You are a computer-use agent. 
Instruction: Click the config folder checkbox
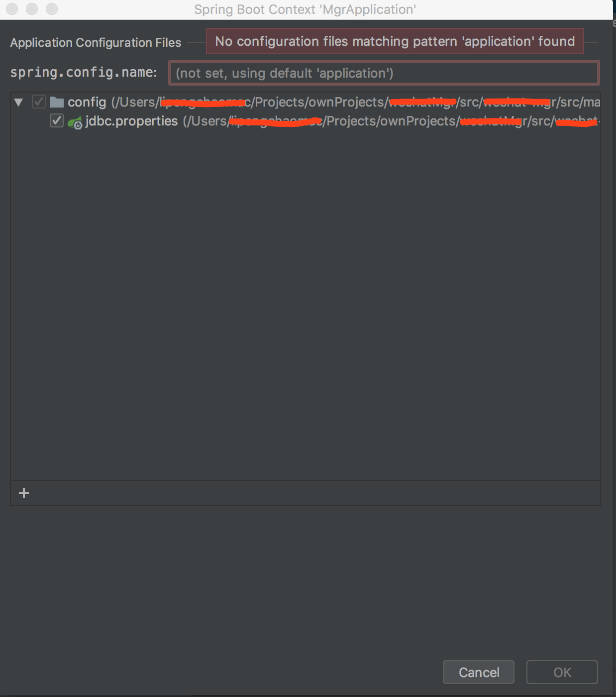38,102
